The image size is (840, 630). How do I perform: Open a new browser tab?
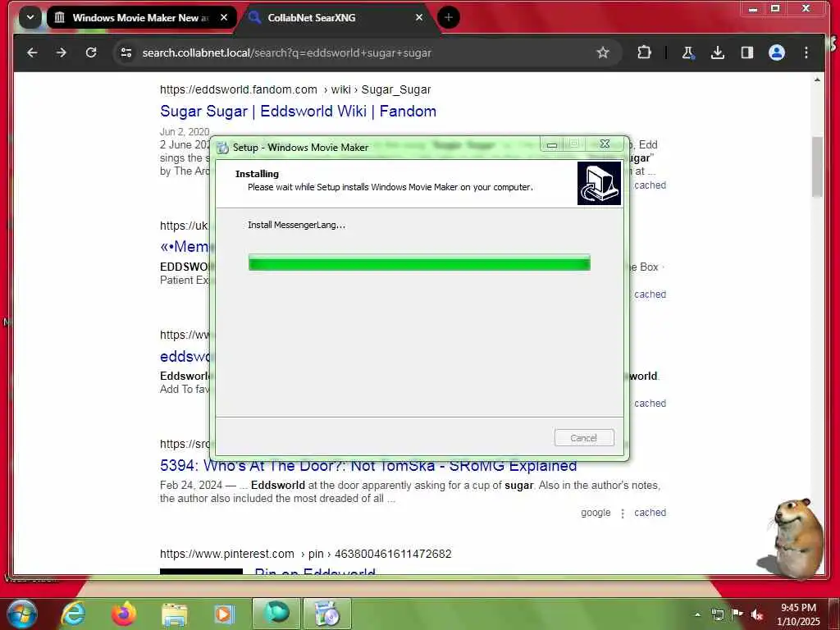449,18
